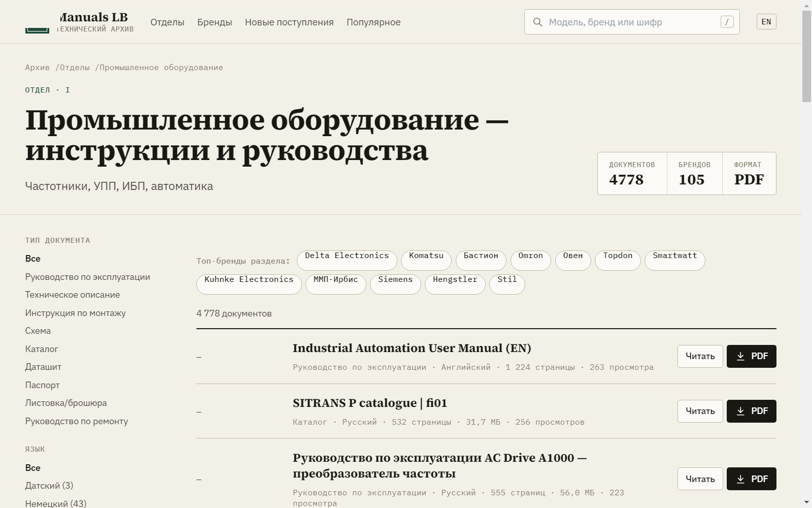Viewport: 812px width, 508px height.
Task: Filter by Схема document type
Action: [38, 331]
